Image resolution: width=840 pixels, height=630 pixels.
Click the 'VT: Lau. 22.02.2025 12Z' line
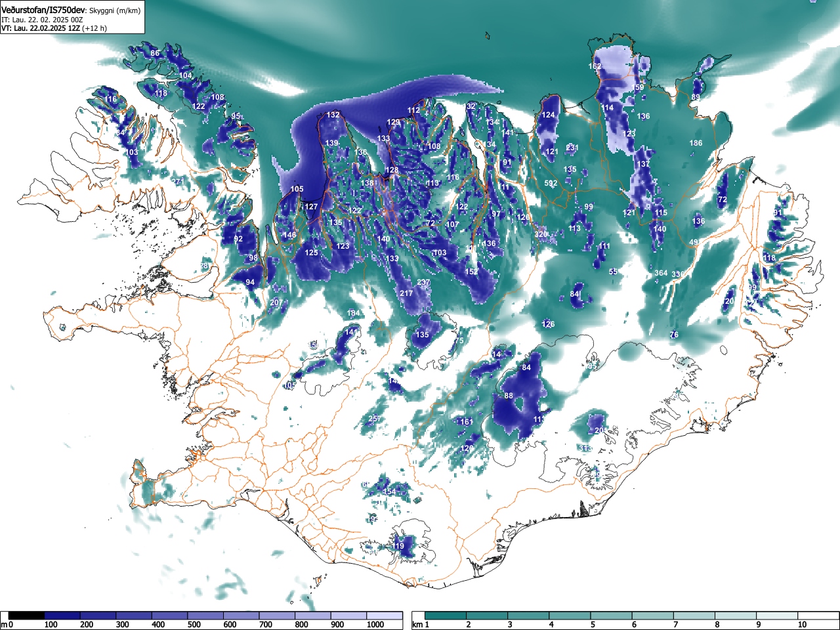(40, 28)
